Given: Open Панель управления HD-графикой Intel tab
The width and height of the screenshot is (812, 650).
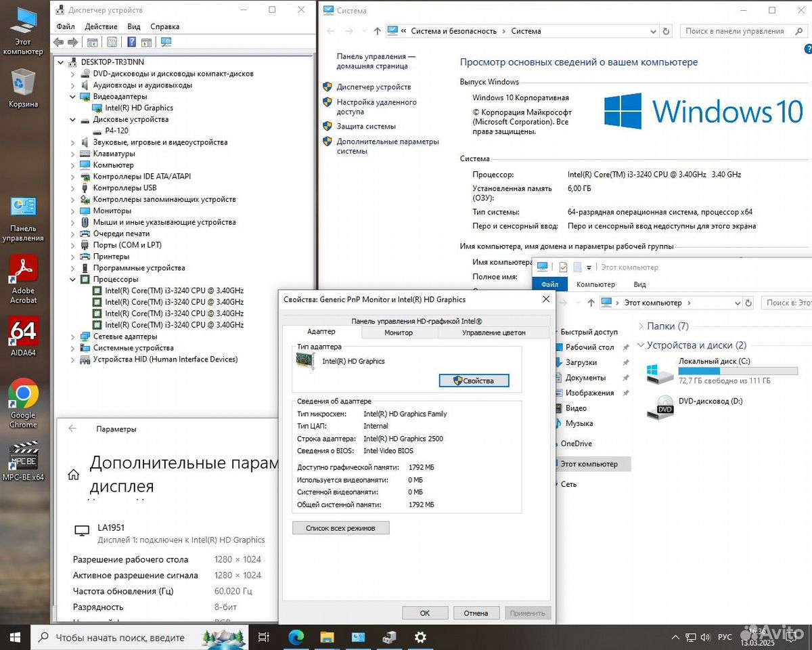Looking at the screenshot, I should click(x=416, y=321).
